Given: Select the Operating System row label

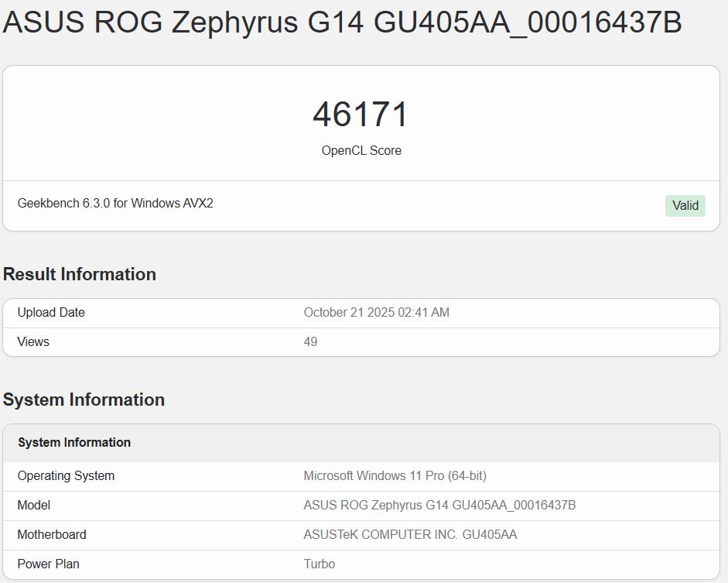Looking at the screenshot, I should tap(66, 476).
